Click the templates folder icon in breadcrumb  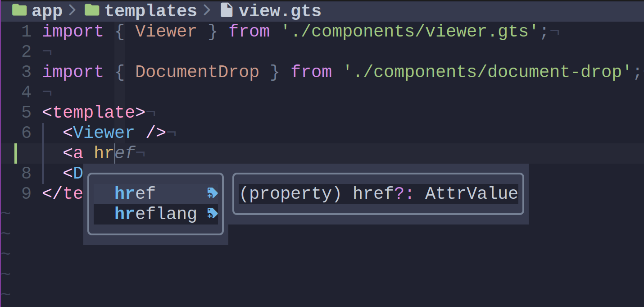point(91,9)
